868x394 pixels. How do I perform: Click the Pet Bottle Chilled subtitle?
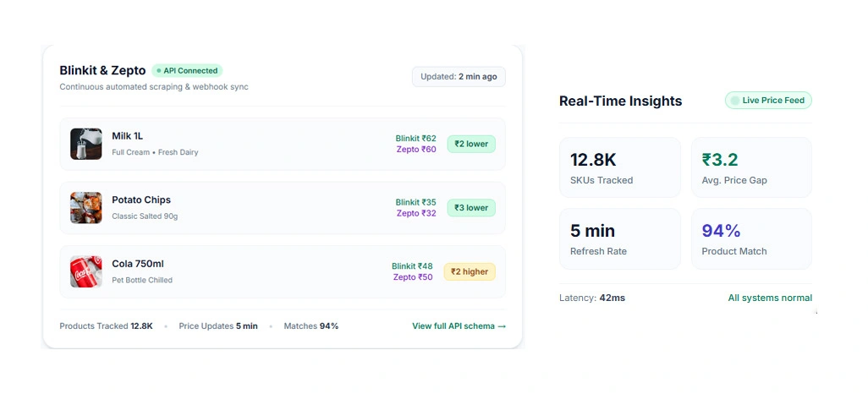coord(142,280)
